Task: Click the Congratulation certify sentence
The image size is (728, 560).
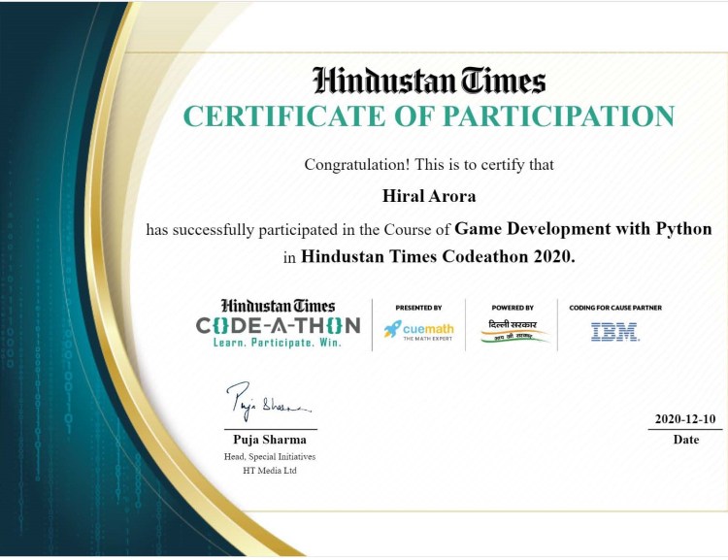Action: 428,164
